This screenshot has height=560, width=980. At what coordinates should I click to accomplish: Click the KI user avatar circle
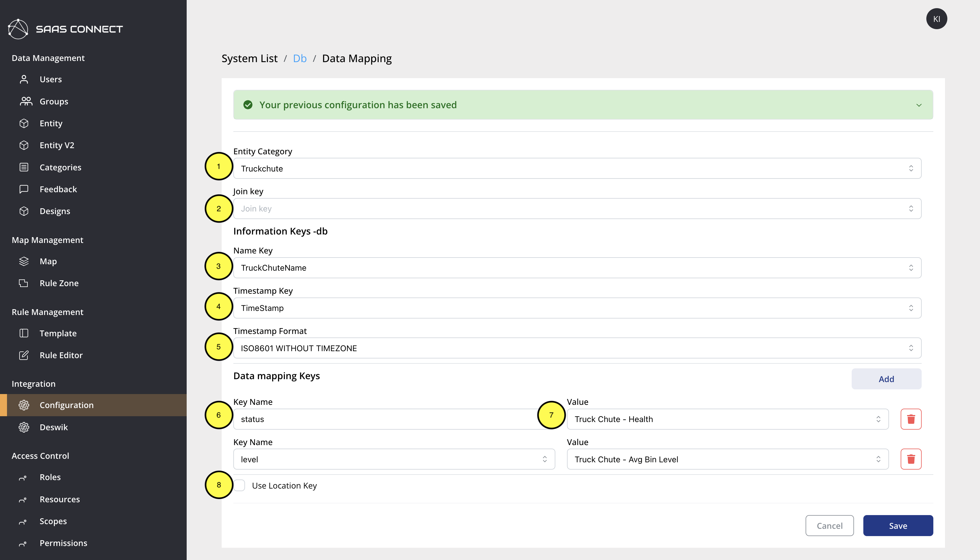937,18
